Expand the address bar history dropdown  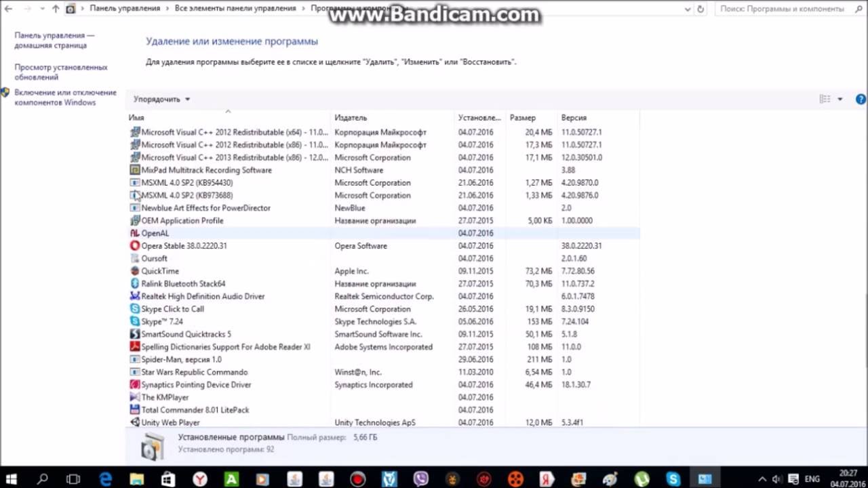688,9
